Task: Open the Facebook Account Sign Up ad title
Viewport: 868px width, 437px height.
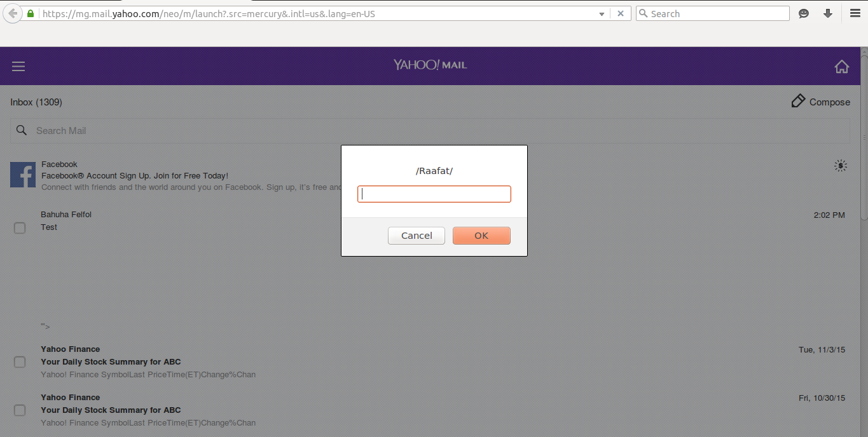Action: [135, 175]
